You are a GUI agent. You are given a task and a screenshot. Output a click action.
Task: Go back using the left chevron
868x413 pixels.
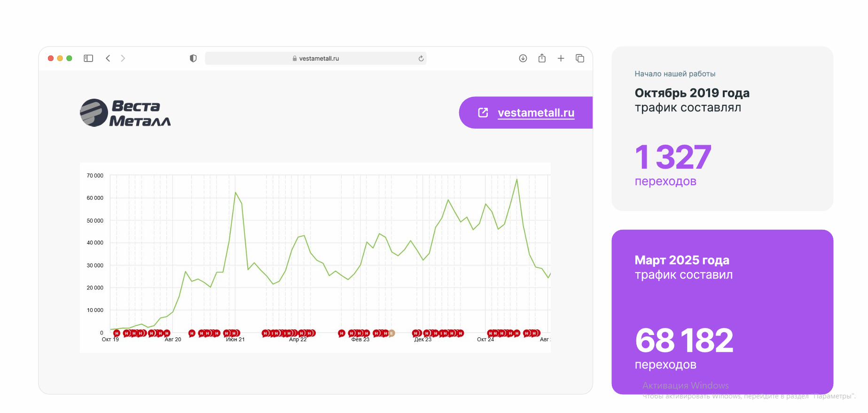pyautogui.click(x=108, y=58)
